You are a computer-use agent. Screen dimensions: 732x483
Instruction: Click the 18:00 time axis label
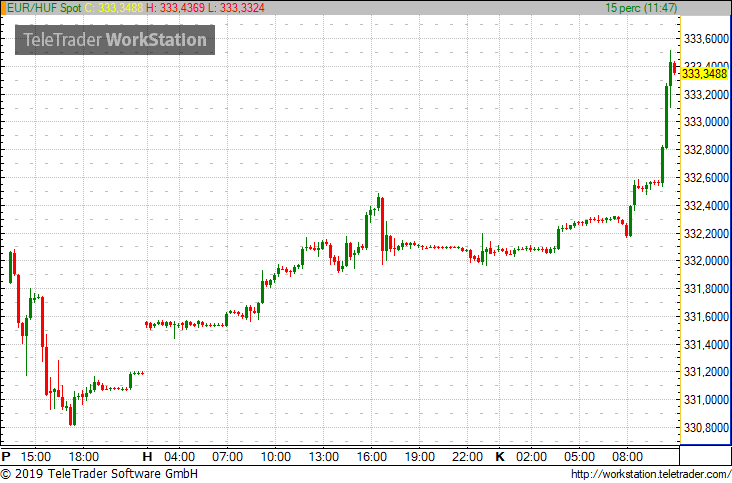pos(84,456)
